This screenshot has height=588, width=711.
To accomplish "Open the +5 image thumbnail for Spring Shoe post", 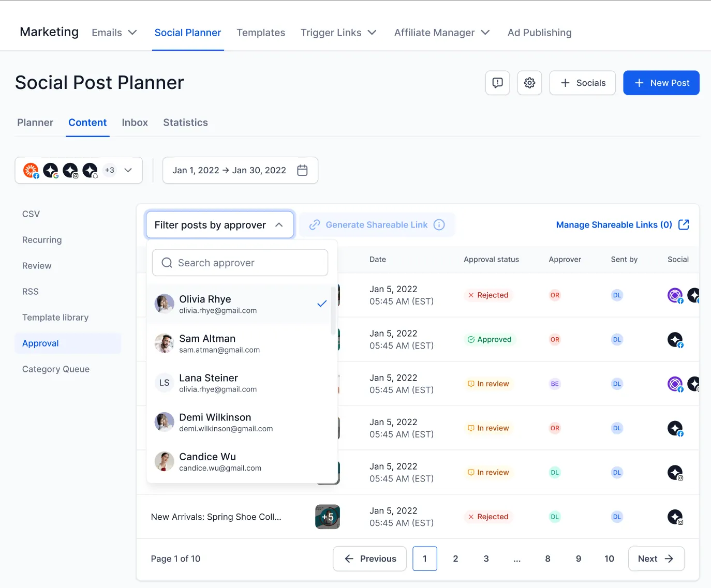I will tap(327, 517).
